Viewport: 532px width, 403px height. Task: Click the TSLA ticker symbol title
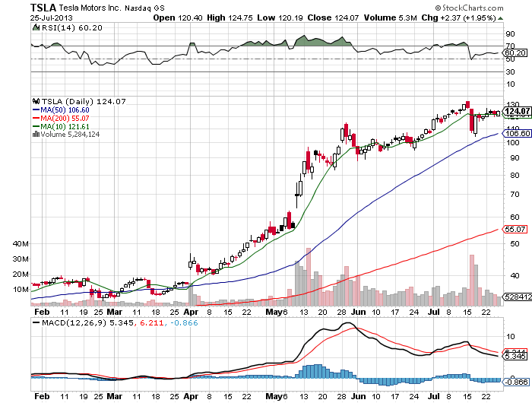pos(43,8)
